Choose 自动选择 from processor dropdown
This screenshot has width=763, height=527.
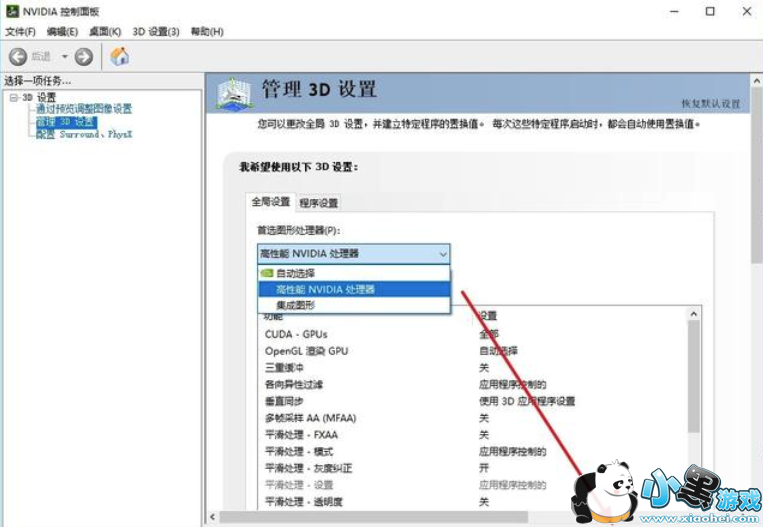tap(354, 273)
